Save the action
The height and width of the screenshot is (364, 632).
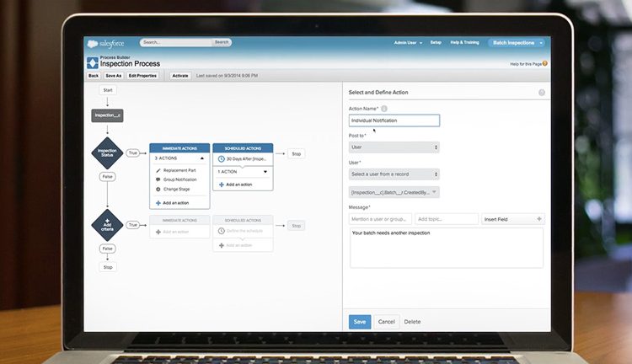pos(360,322)
